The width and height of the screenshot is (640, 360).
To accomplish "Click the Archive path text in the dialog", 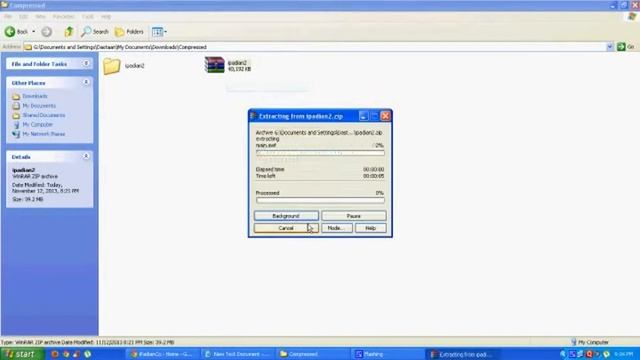I will tap(319, 133).
